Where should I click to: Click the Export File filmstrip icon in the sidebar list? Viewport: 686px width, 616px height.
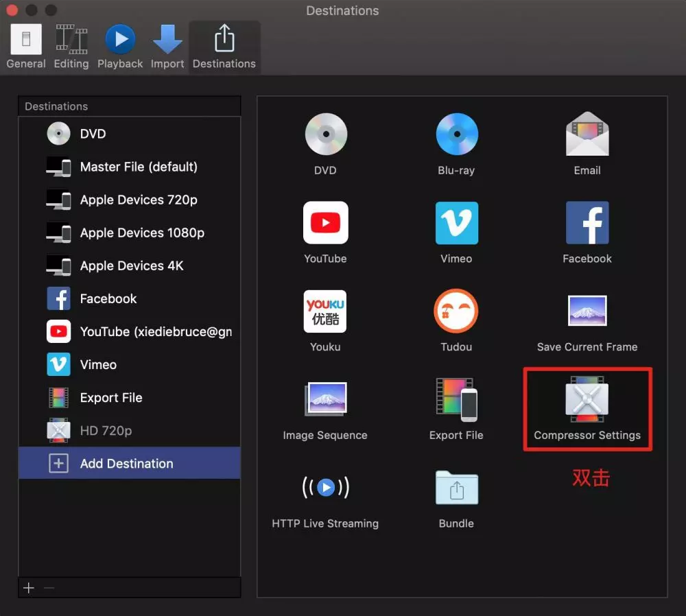pos(58,398)
